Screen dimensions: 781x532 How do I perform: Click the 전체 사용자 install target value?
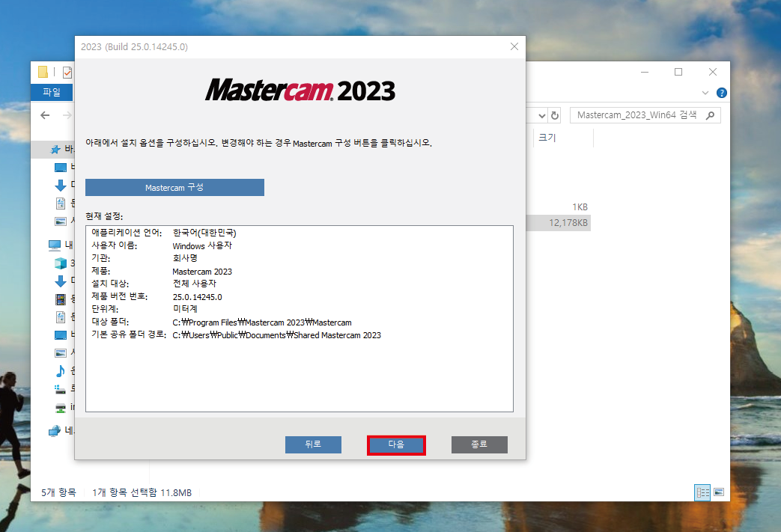194,284
